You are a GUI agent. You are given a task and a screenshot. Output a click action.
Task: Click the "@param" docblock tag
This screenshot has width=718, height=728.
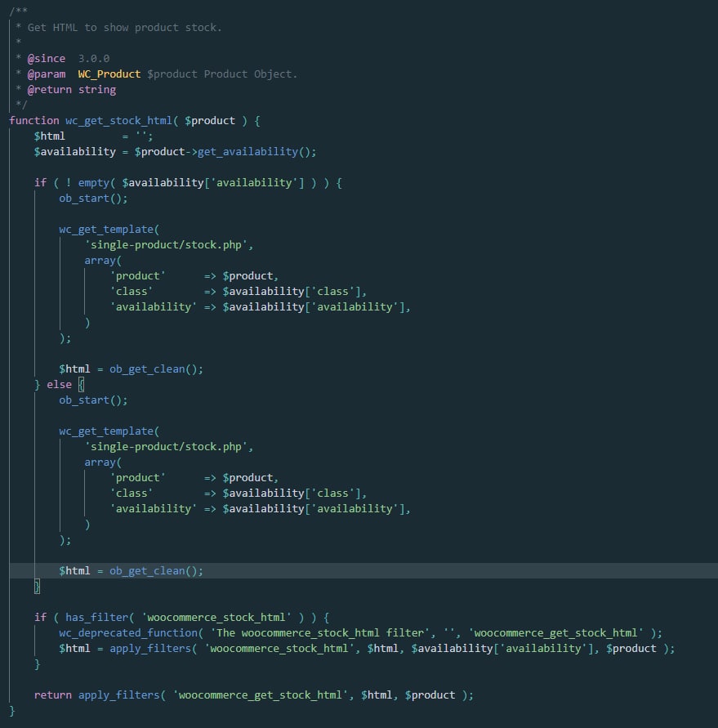[46, 74]
